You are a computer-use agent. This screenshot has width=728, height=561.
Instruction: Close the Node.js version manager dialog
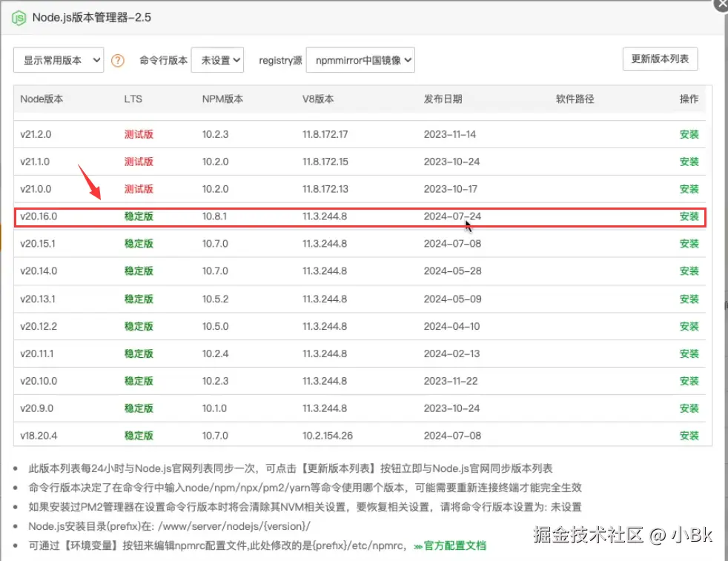[x=721, y=4]
